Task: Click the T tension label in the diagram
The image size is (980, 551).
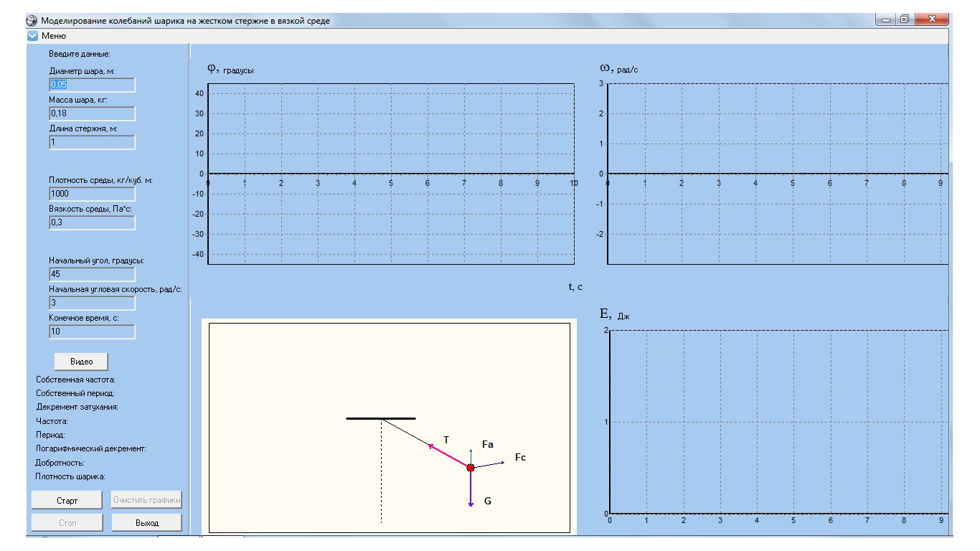Action: coord(446,440)
